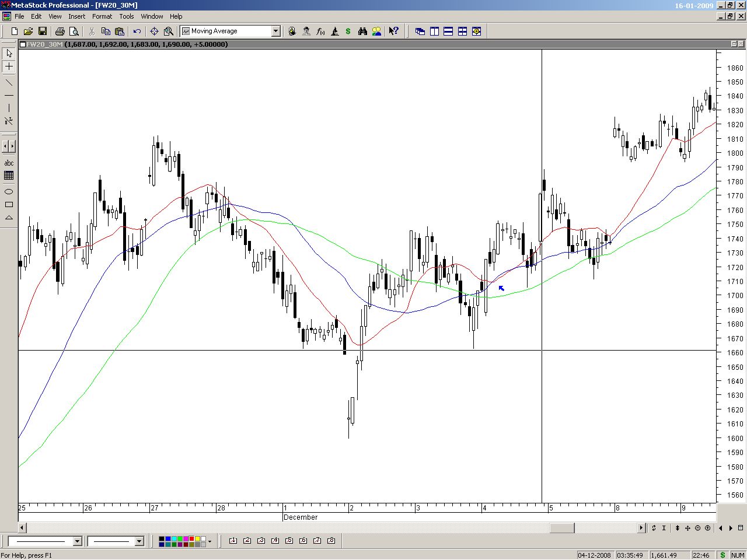Pick the trendline drawing tool
Image resolution: width=747 pixels, height=560 pixels.
9,82
